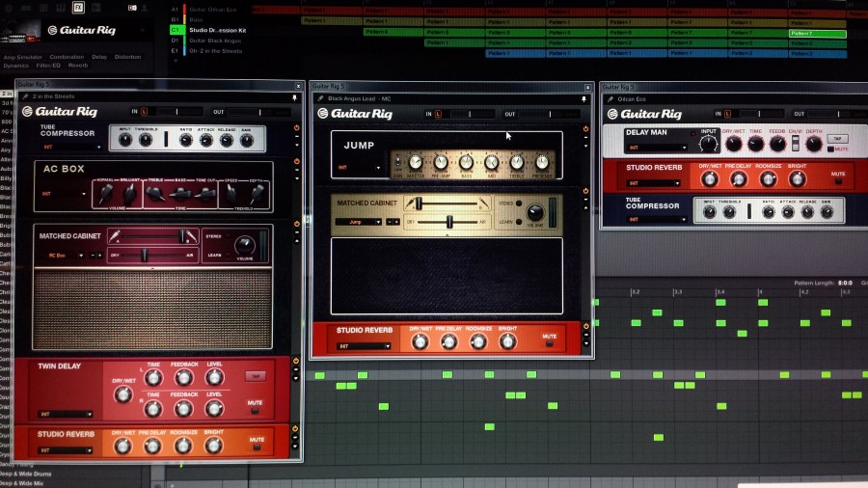Toggle power icon for the Jump amp module
The image size is (868, 488).
585,128
